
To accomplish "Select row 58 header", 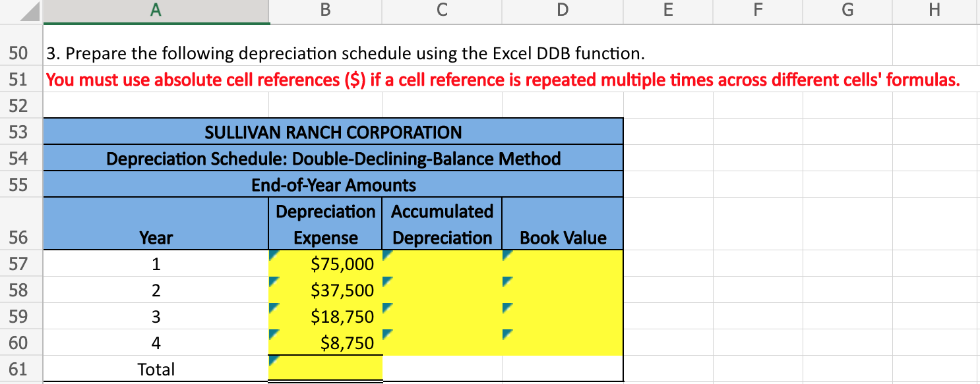I will [x=21, y=290].
